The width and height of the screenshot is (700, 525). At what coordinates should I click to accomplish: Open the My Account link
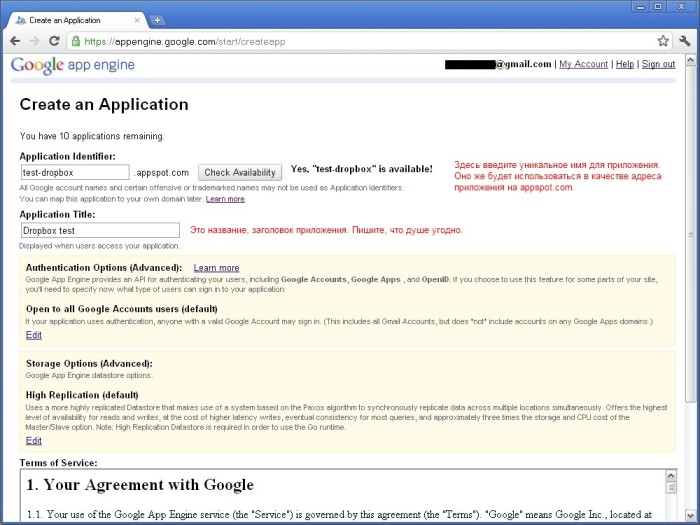click(583, 64)
